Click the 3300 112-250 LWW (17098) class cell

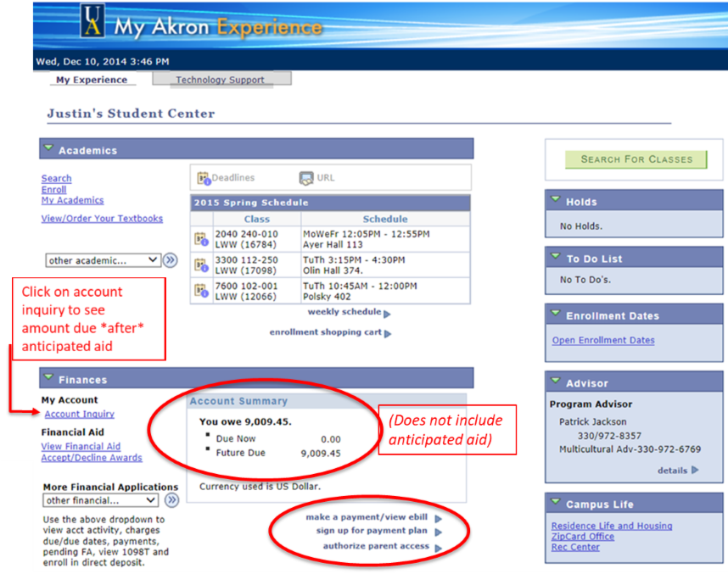pyautogui.click(x=257, y=265)
